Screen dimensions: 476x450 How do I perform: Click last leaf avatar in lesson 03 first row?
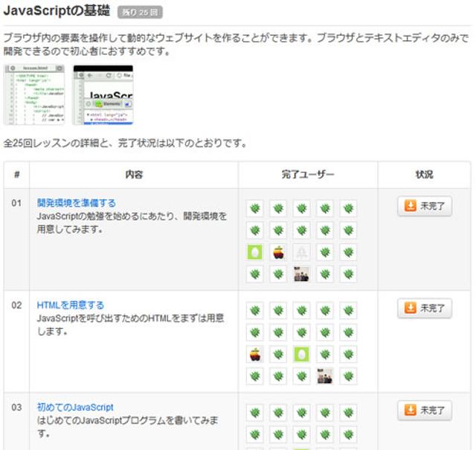coord(348,412)
